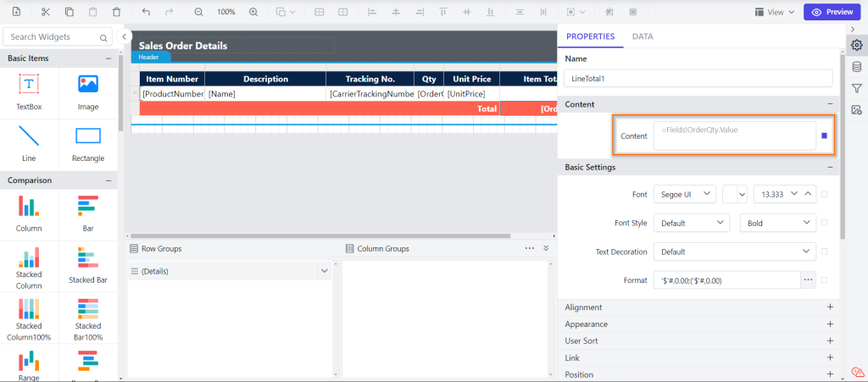
Task: Zoom in the design surface
Action: [253, 12]
